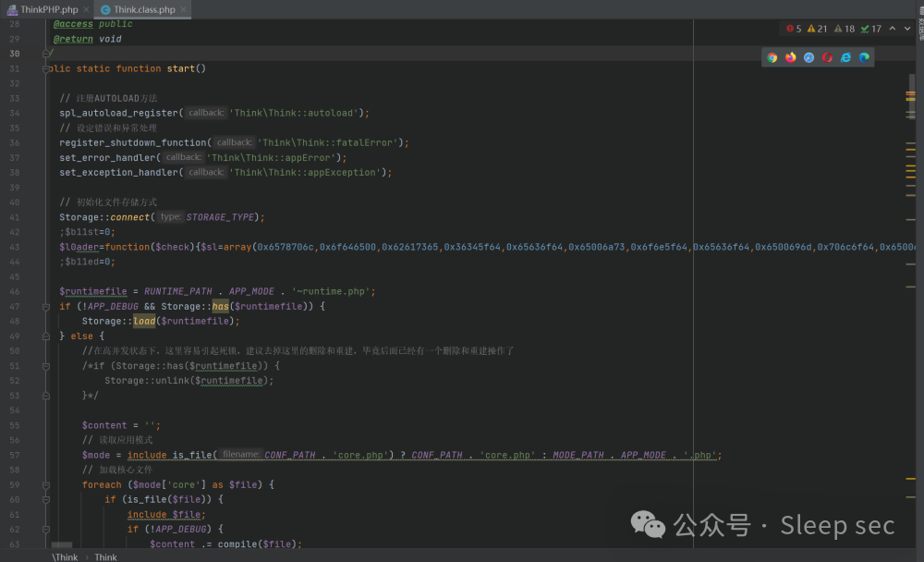Image resolution: width=924 pixels, height=562 pixels.
Task: Click set_error_handler call
Action: (x=107, y=157)
